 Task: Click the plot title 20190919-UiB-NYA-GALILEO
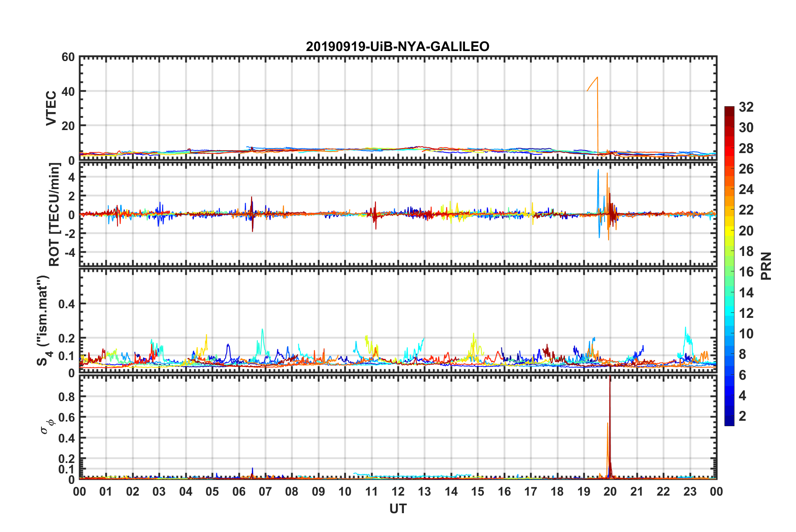coord(398,46)
